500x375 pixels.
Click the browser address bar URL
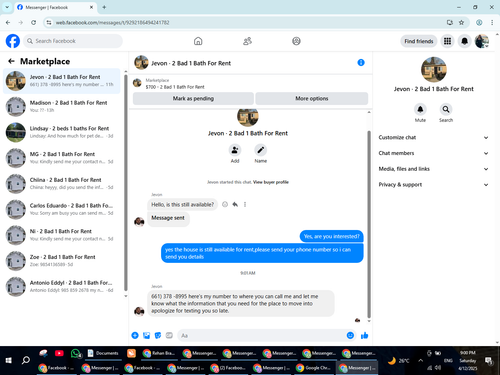click(x=112, y=22)
